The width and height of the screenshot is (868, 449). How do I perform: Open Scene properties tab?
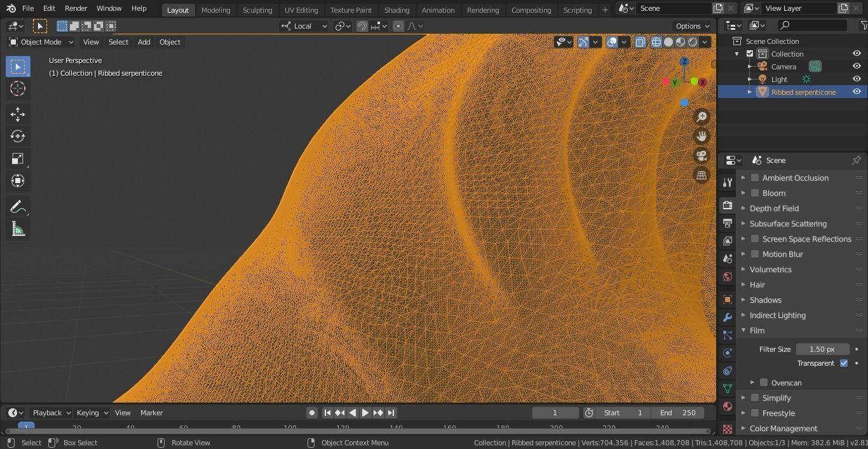click(x=728, y=258)
